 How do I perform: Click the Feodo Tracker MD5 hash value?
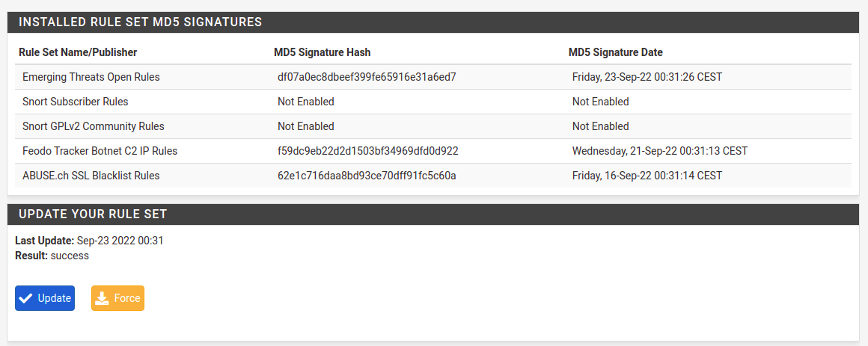[367, 151]
